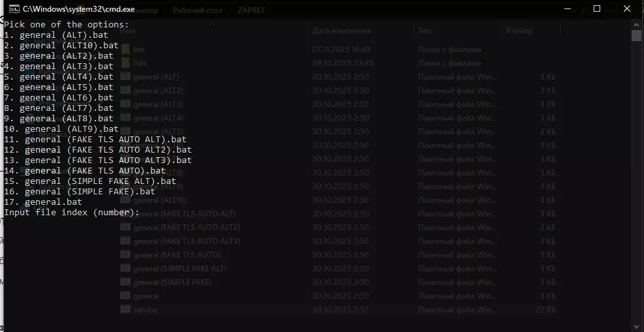
Task: Close the cmd.exe window
Action: pyautogui.click(x=627, y=9)
